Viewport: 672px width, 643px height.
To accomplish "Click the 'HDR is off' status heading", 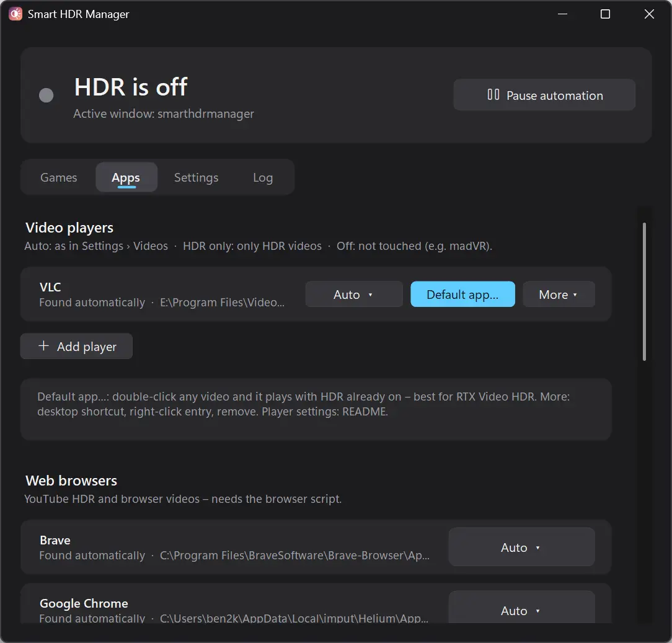I will click(131, 87).
